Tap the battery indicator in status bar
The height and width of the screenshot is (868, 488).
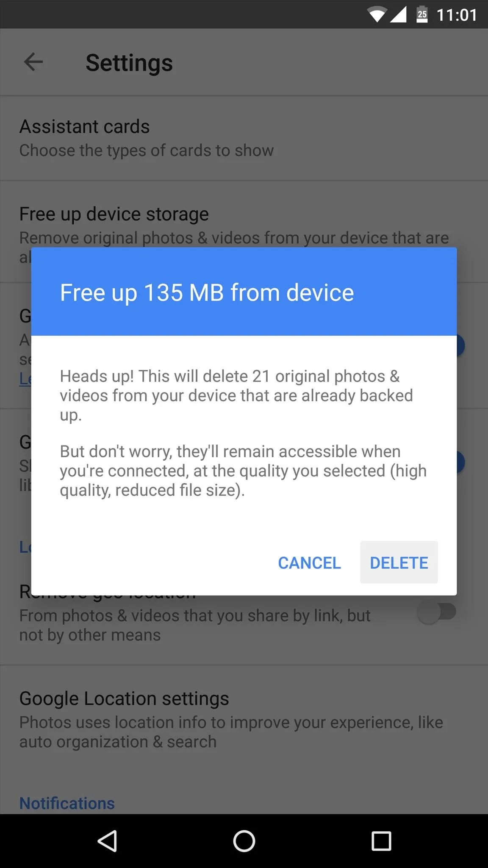click(422, 14)
